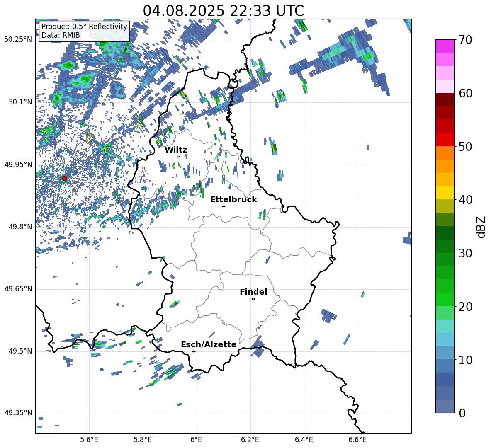Click the 49.65°N latitude label

(x=18, y=289)
